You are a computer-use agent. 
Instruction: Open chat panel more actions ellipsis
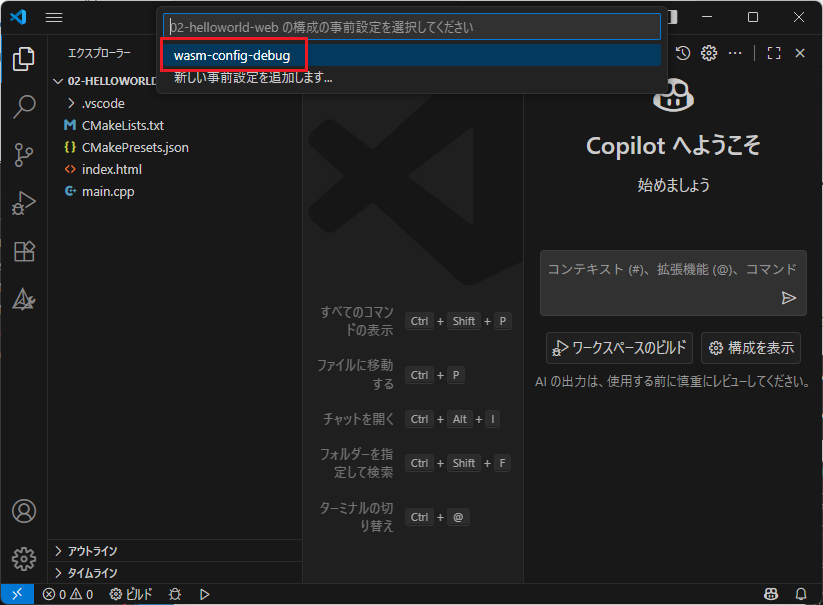pos(735,53)
